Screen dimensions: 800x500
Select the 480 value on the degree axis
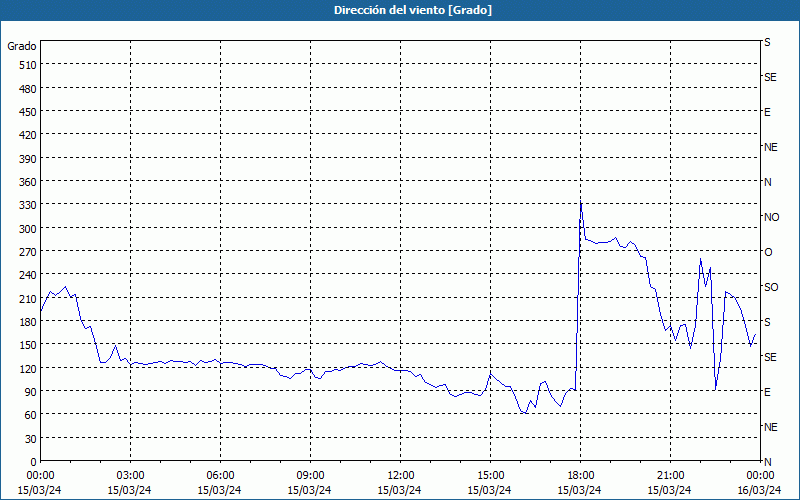28,89
